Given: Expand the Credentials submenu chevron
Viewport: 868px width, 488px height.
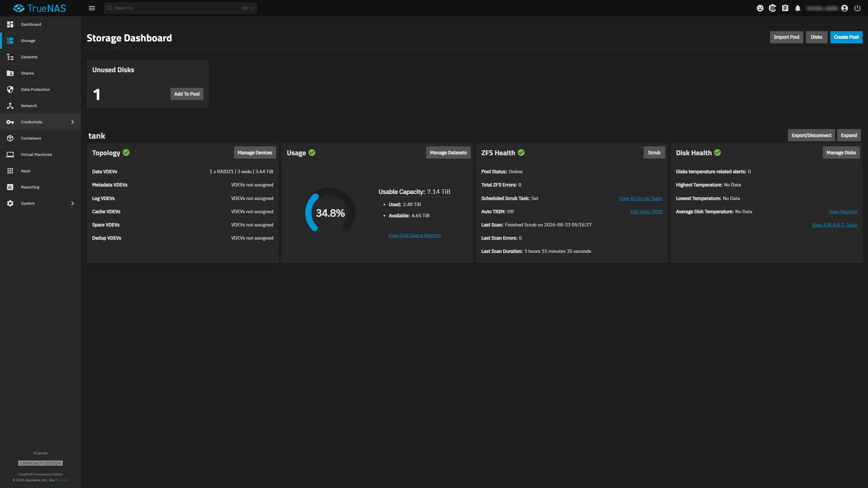Looking at the screenshot, I should [x=73, y=122].
